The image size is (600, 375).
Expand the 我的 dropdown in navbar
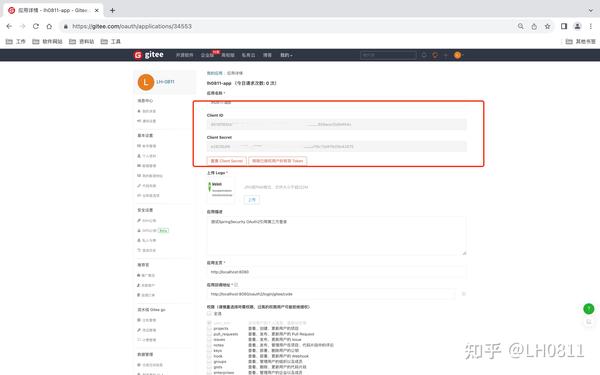(x=286, y=55)
